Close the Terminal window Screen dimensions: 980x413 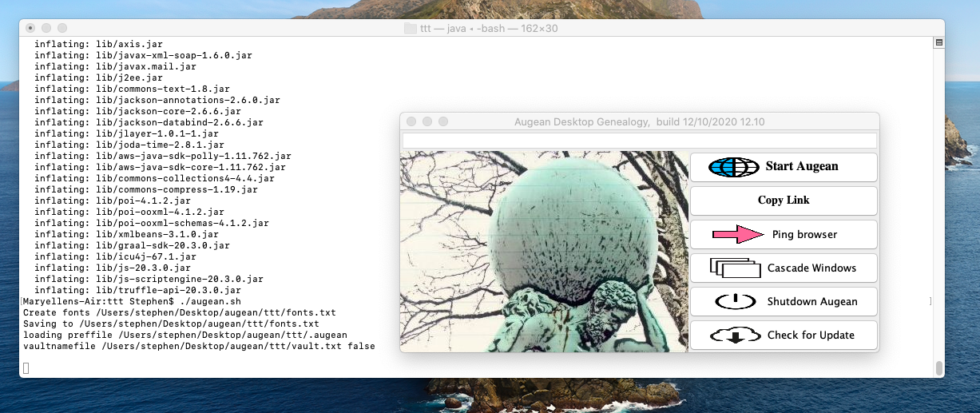31,28
